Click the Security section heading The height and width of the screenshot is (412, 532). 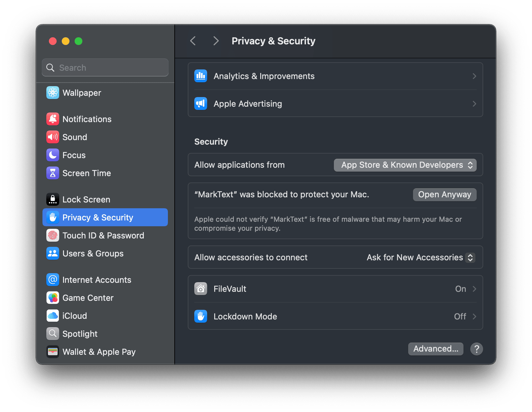tap(211, 142)
